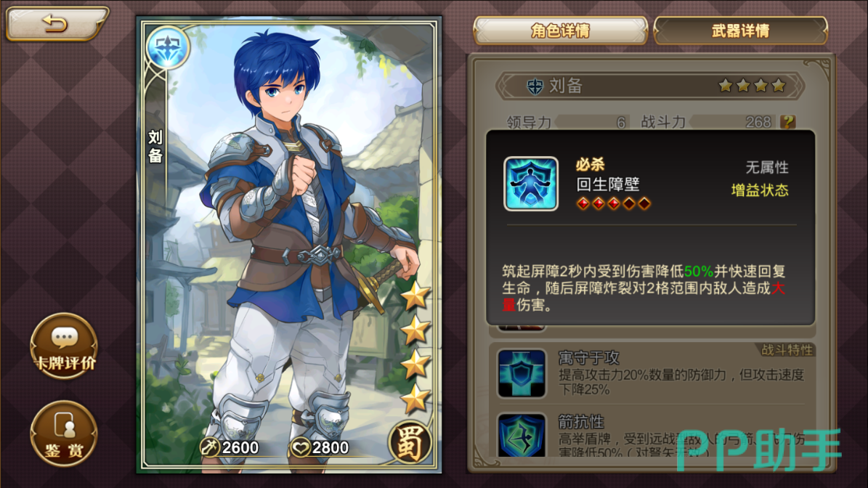Tap the 战斗特性 section label

click(787, 350)
